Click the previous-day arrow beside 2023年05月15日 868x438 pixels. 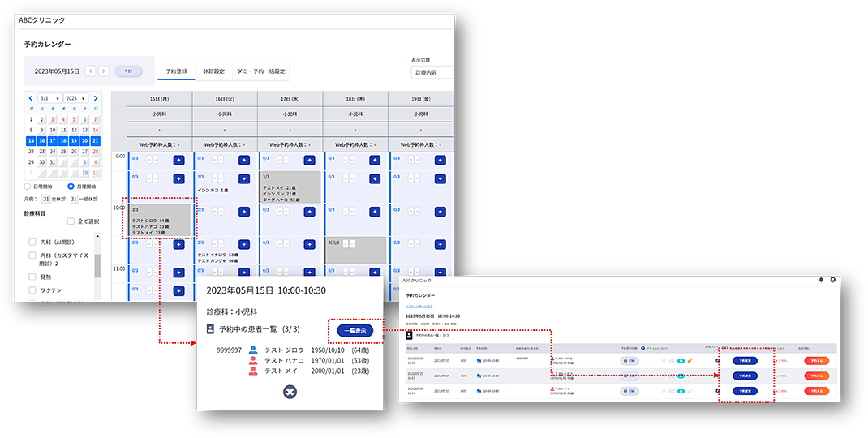point(90,71)
